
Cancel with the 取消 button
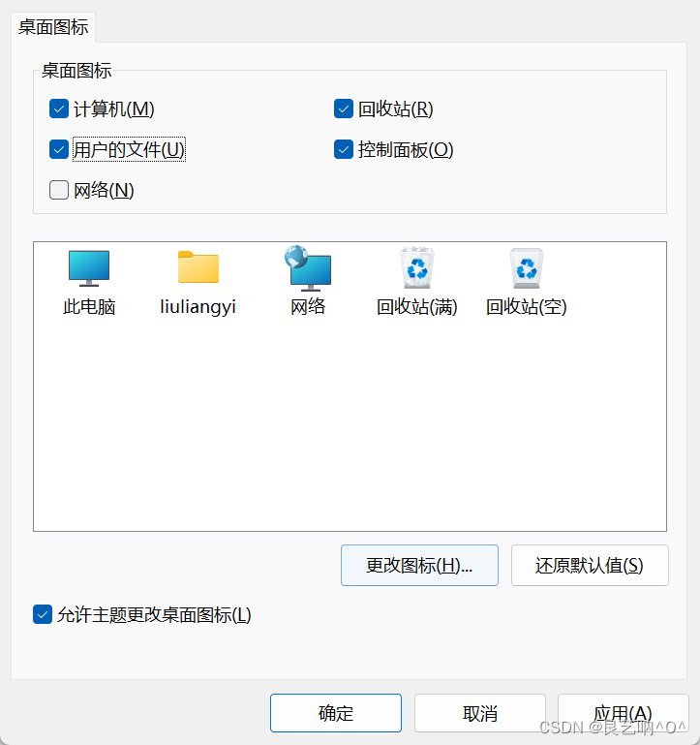[479, 713]
